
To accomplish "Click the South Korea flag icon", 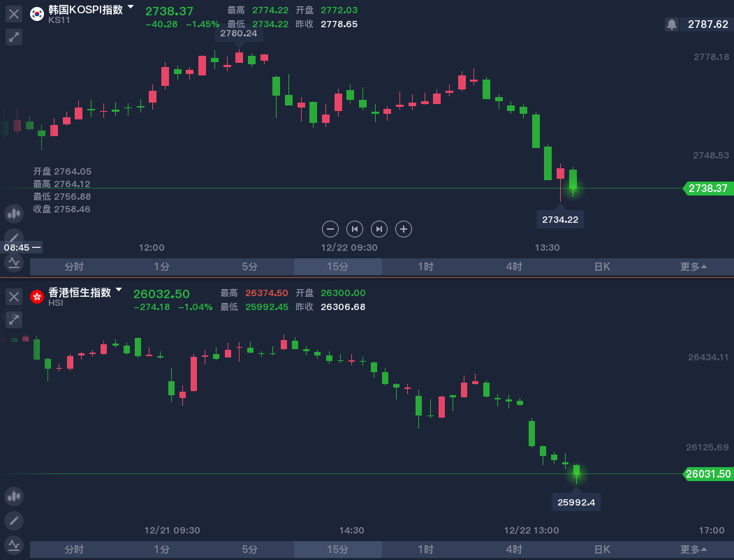I will coord(37,13).
